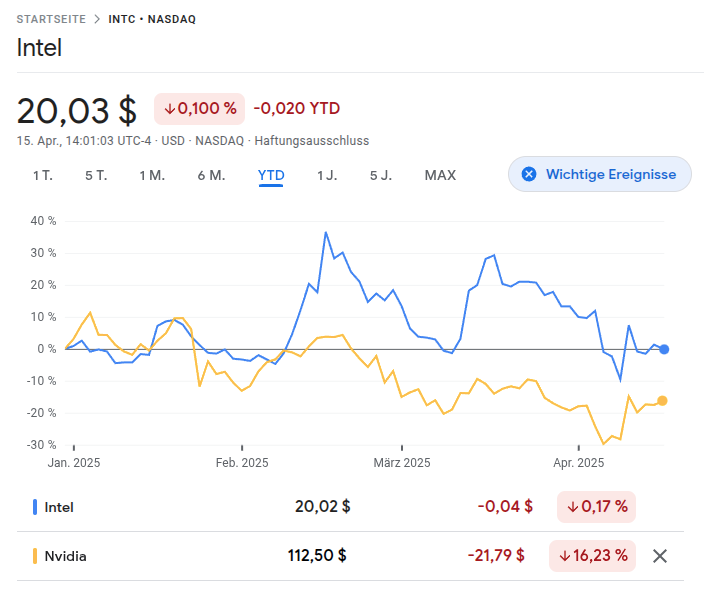Switch to the 6 M. time range
Screen dimensions: 704x595
point(211,175)
